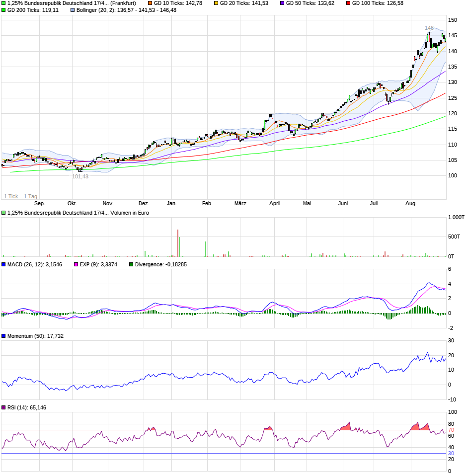Click the 'Juli' month label on the axis
The height and width of the screenshot is (476, 467).
(x=374, y=203)
